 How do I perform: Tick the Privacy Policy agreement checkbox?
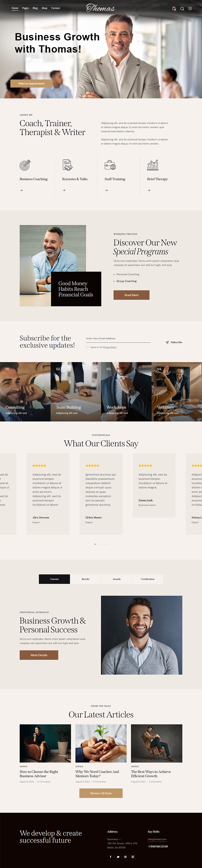(x=87, y=347)
